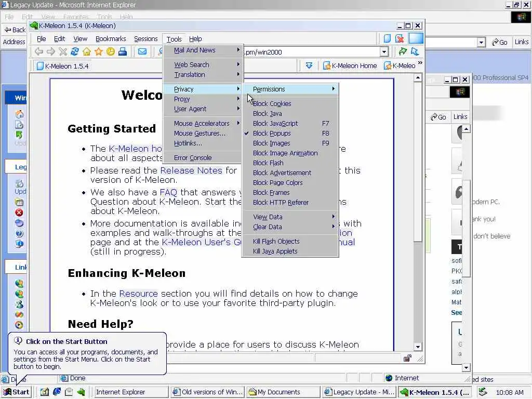Toggle Block JavaScript option
532x399 pixels.
290,123
